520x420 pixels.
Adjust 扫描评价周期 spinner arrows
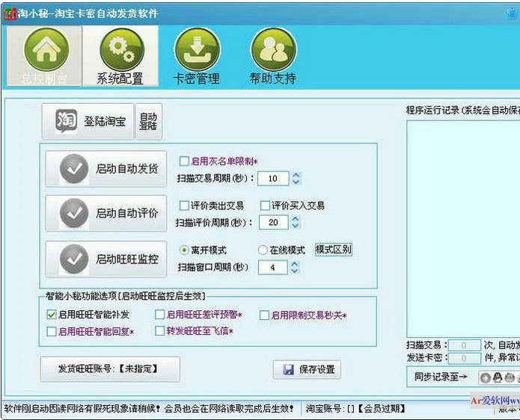pyautogui.click(x=296, y=223)
